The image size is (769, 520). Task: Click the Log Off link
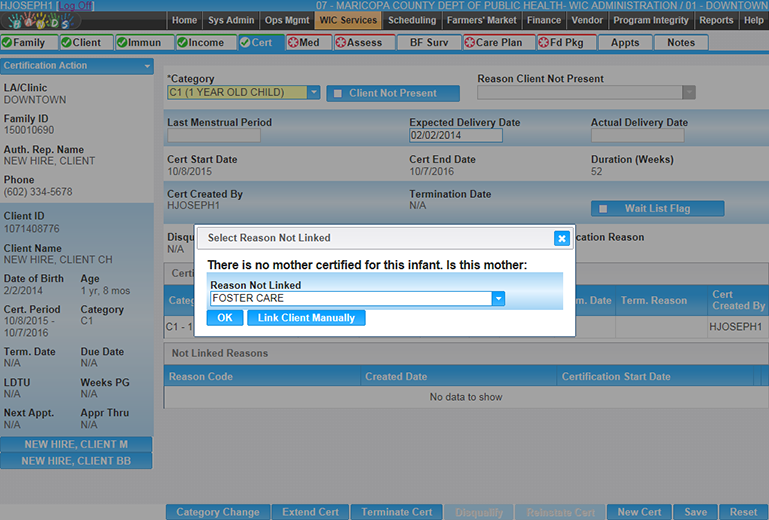[x=76, y=6]
